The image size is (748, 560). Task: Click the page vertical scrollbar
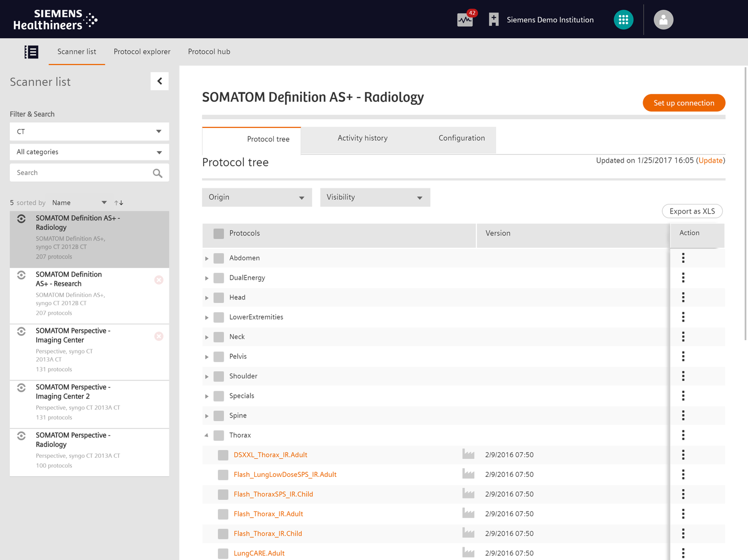(745, 203)
